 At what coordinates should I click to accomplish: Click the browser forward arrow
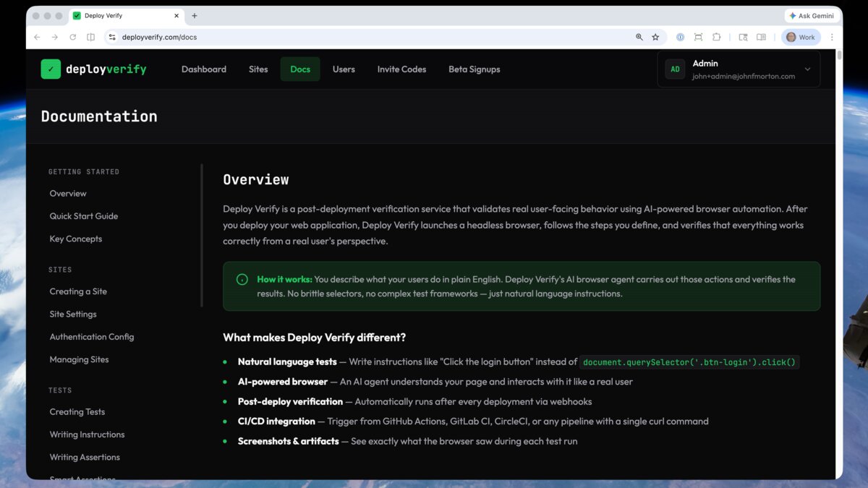[54, 37]
